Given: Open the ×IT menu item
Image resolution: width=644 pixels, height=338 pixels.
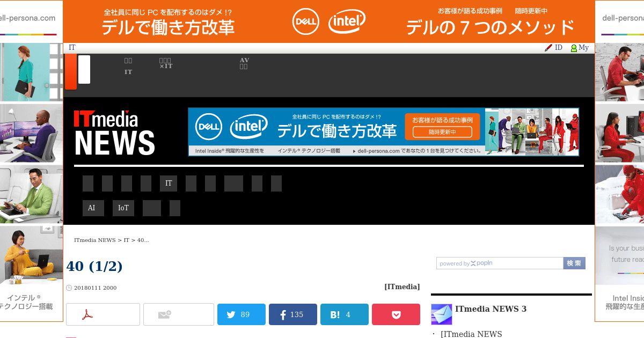Looking at the screenshot, I should pyautogui.click(x=166, y=63).
